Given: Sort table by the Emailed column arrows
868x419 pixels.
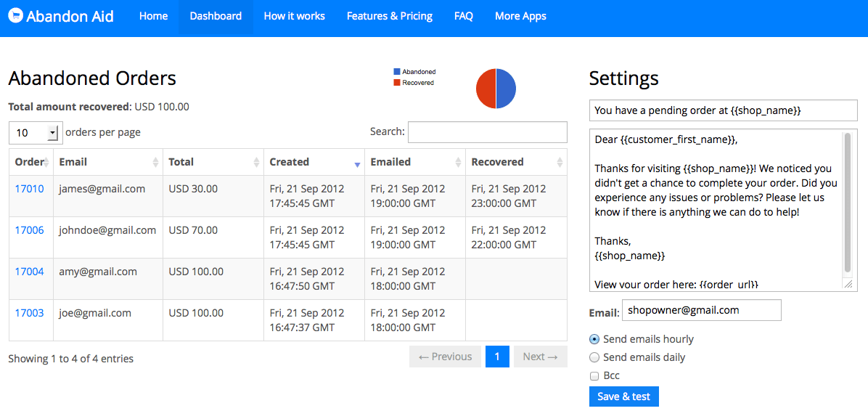Looking at the screenshot, I should click(458, 163).
